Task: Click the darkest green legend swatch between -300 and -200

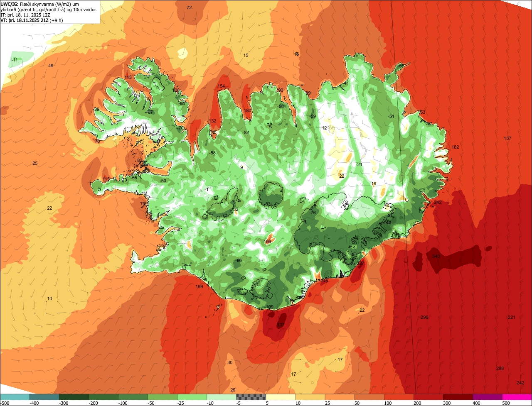Action: tap(74, 397)
